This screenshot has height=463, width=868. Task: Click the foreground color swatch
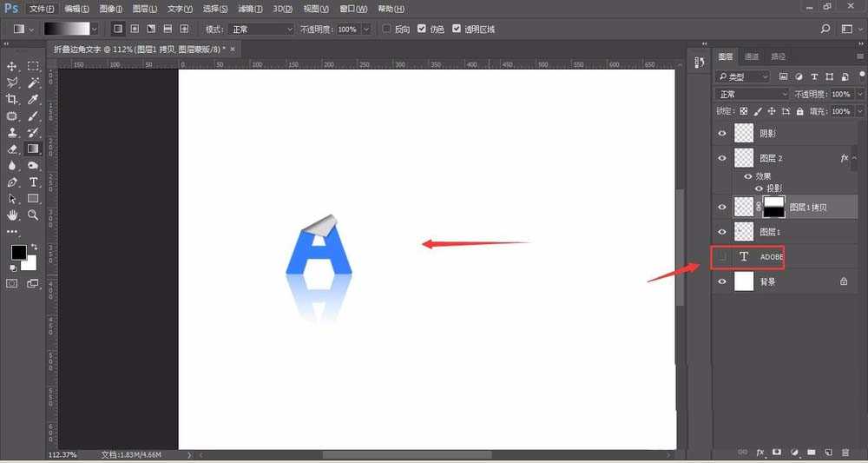point(18,253)
